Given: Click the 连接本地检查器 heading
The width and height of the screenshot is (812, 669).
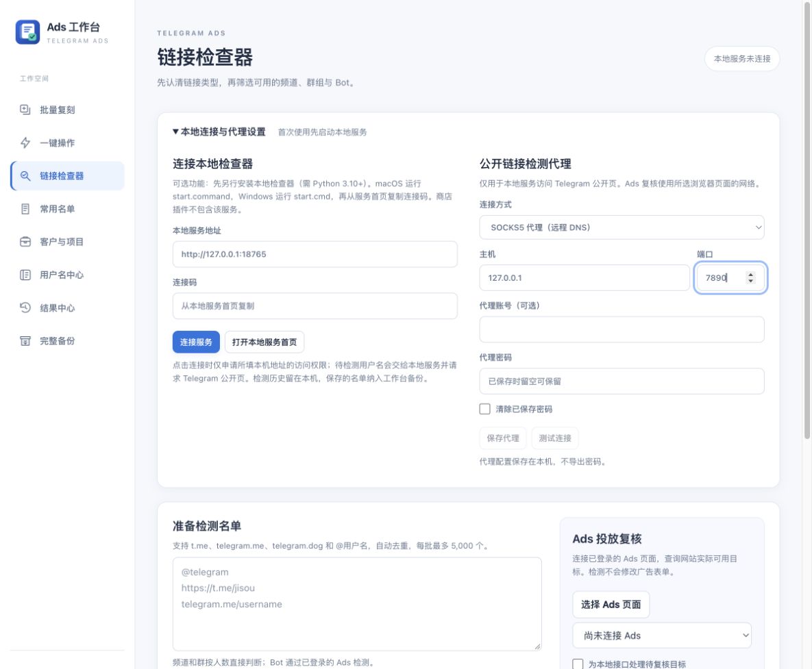Looking at the screenshot, I should click(x=213, y=164).
